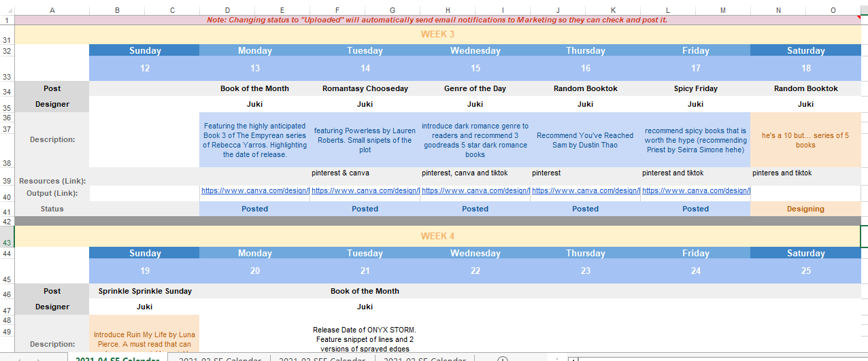Click Wednesday's 'Posted' status cell

click(x=475, y=209)
